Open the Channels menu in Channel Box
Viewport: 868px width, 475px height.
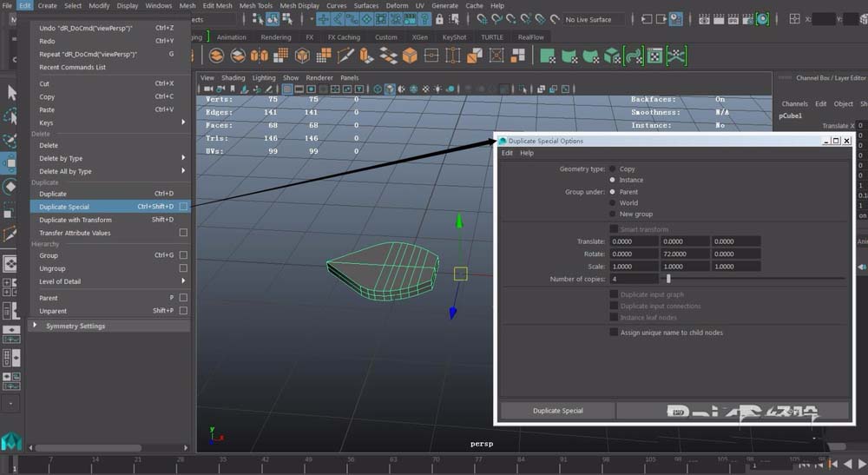tap(794, 103)
